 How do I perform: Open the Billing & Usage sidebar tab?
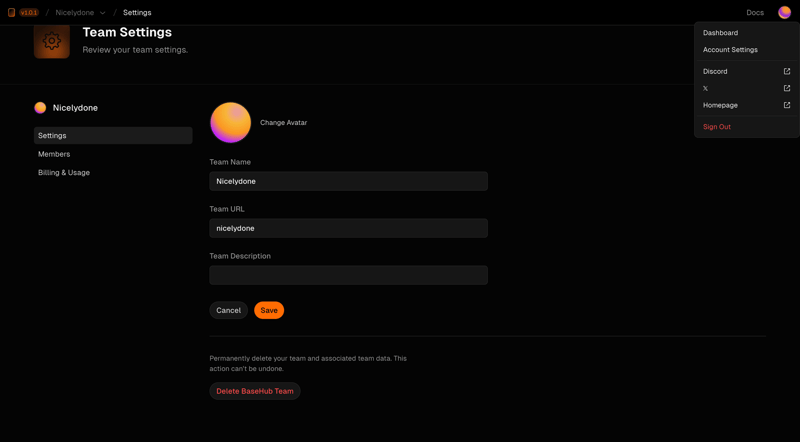113,173
